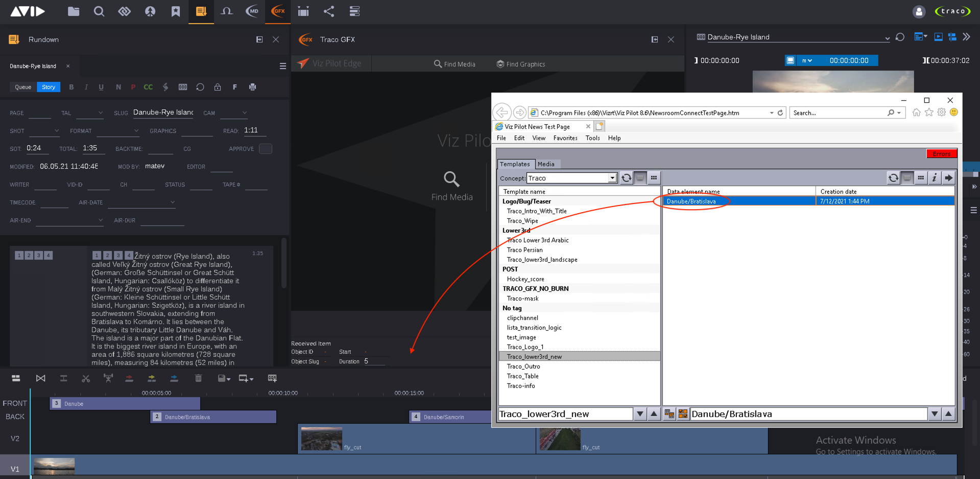Refresh the Concept template list
Image resolution: width=980 pixels, height=479 pixels.
coord(626,178)
